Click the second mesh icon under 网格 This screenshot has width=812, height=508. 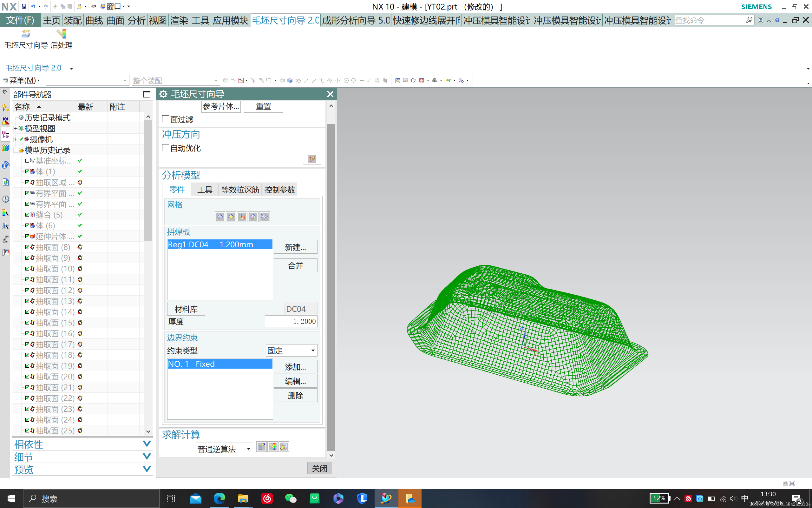tap(231, 217)
